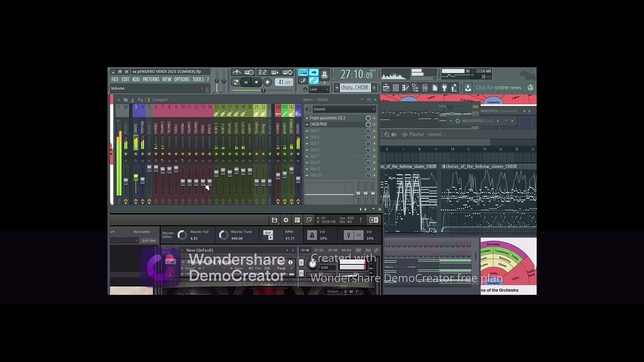Click Kontakt save icon
644x362 pixels.
pyautogui.click(x=274, y=220)
